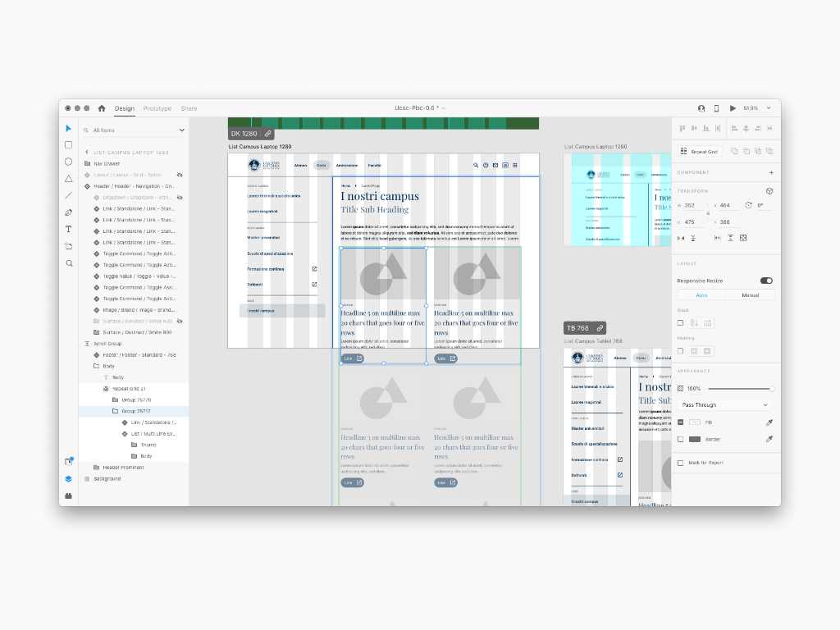This screenshot has width=840, height=630.
Task: Select the Line tool
Action: [x=69, y=195]
